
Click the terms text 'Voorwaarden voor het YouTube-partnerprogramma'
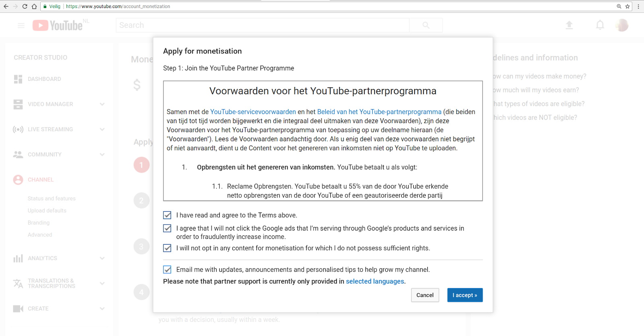(323, 91)
